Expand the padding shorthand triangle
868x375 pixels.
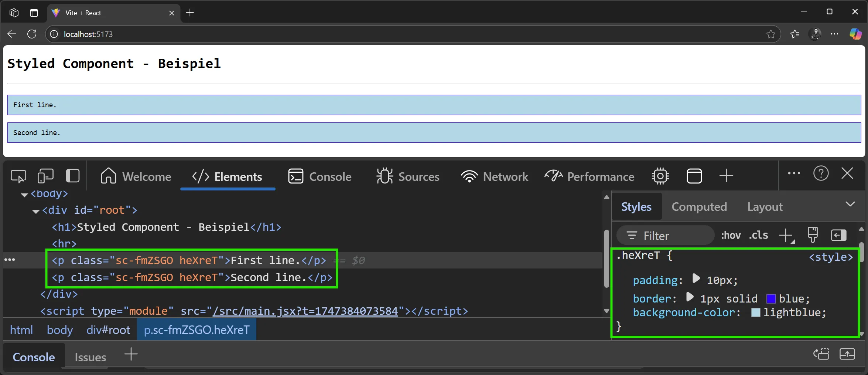(x=696, y=278)
